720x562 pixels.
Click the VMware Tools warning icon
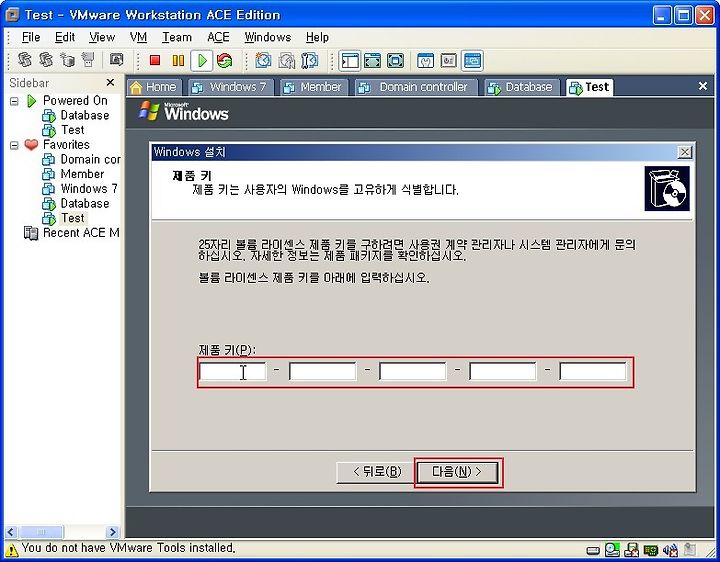pos(12,549)
